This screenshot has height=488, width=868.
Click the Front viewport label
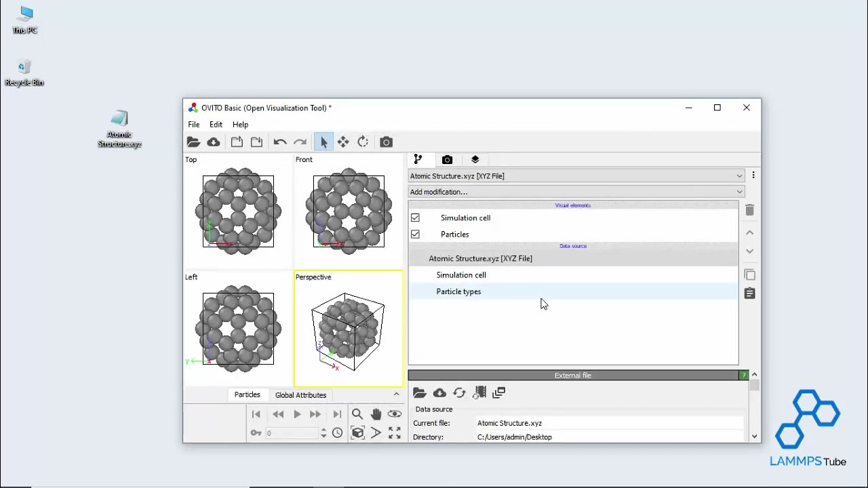click(x=304, y=160)
